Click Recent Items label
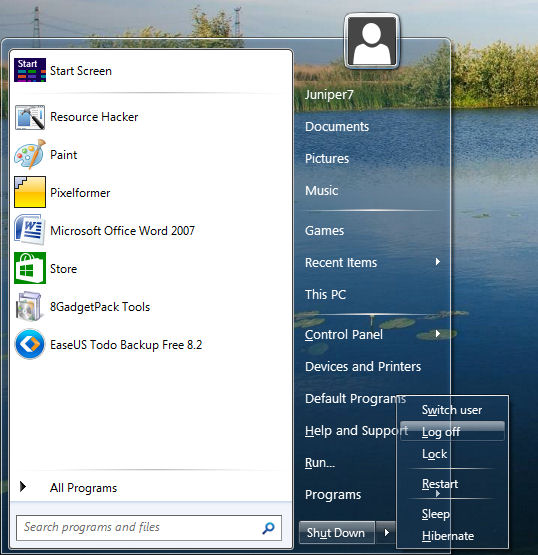Viewport: 538px width, 555px height. 341,263
